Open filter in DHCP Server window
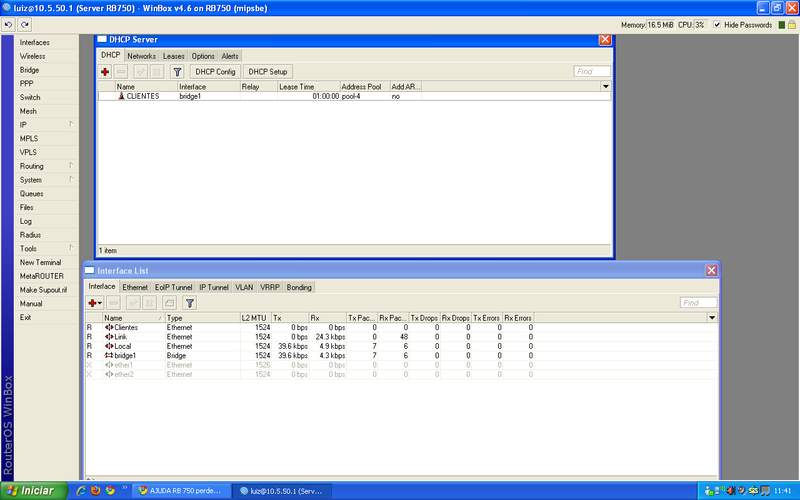Screen dimensions: 800x500 point(177,72)
